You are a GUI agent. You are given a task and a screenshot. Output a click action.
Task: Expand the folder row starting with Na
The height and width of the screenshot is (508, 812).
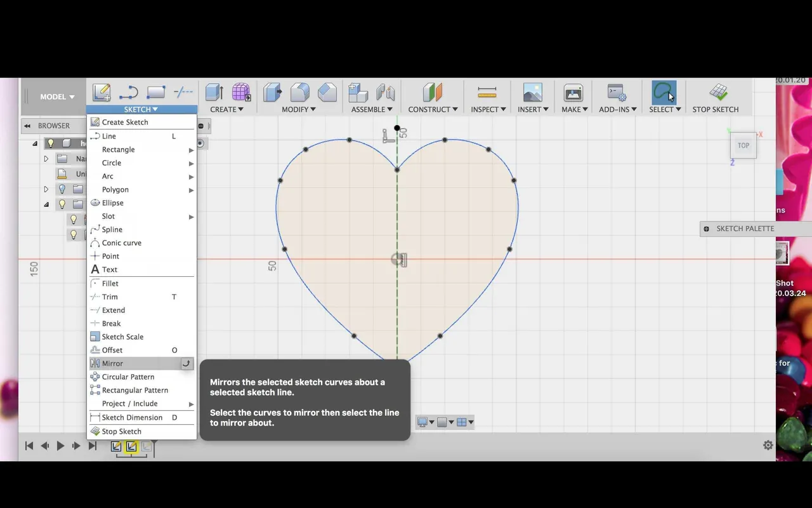coord(46,159)
